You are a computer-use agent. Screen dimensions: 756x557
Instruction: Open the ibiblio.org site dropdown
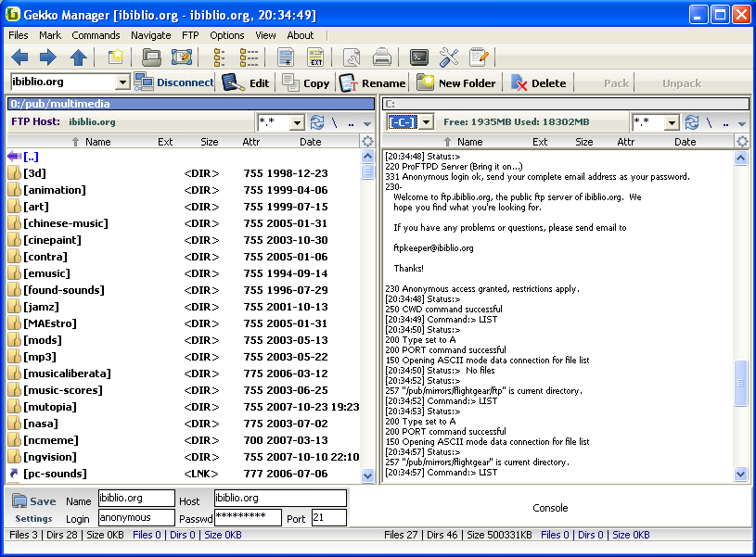coord(122,82)
